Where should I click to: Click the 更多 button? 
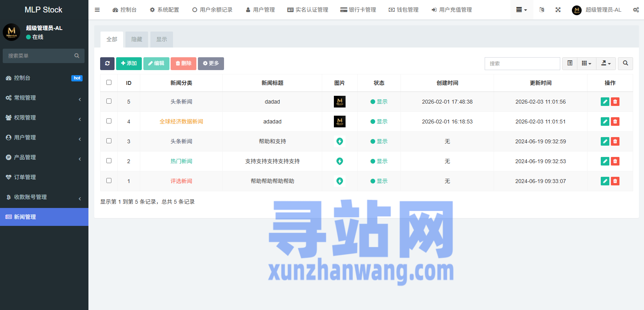pyautogui.click(x=211, y=63)
